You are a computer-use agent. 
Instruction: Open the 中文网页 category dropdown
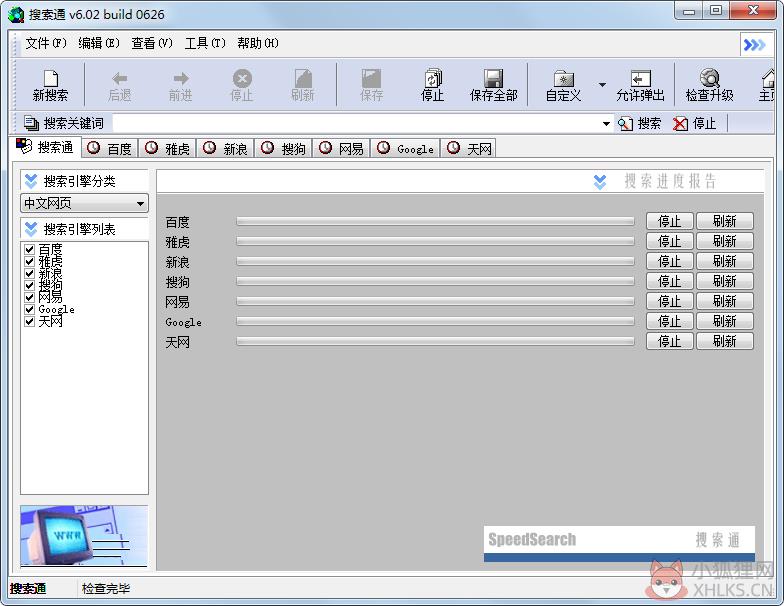pos(84,204)
